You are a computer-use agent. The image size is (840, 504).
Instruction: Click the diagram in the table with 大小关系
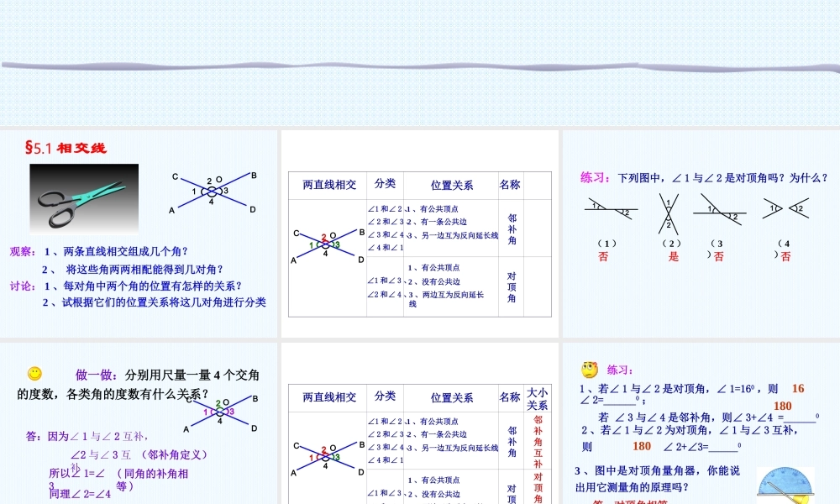pyautogui.click(x=328, y=458)
